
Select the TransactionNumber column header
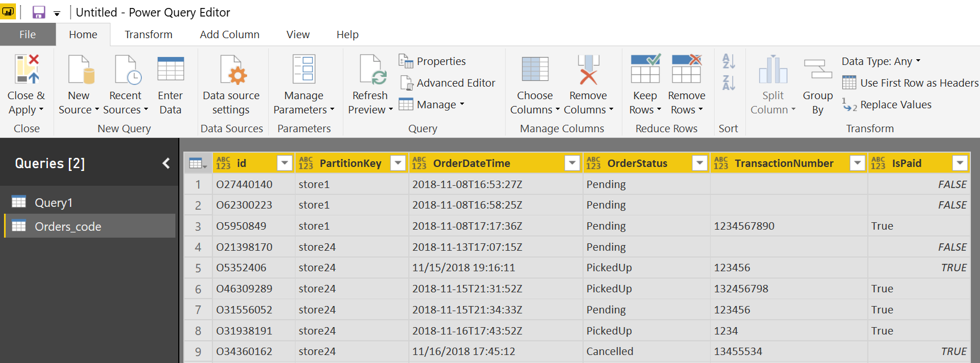784,164
